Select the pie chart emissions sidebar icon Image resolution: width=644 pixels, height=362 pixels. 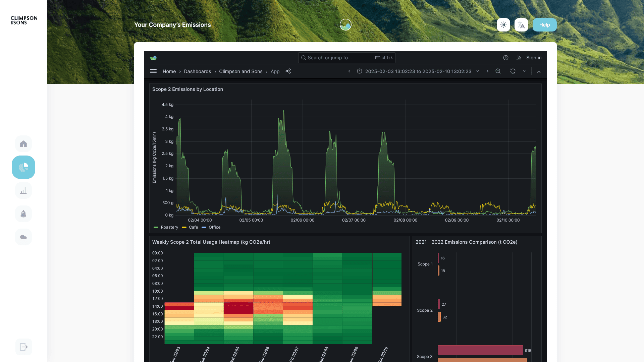(x=23, y=167)
